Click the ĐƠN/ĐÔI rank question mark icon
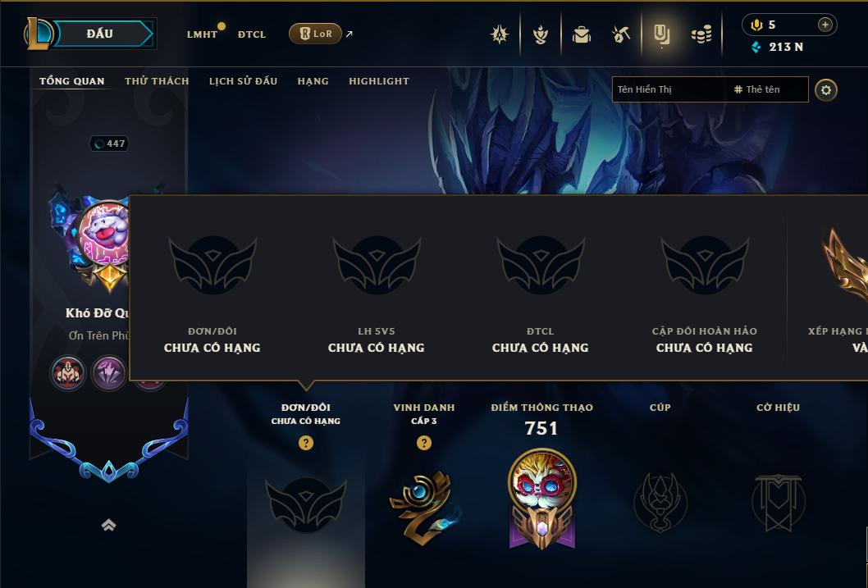 (306, 443)
